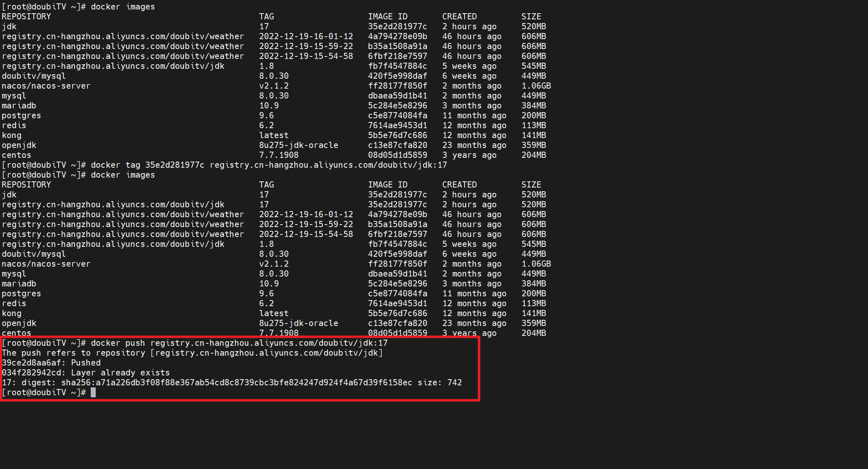Click the first SIZE column header

coord(531,16)
